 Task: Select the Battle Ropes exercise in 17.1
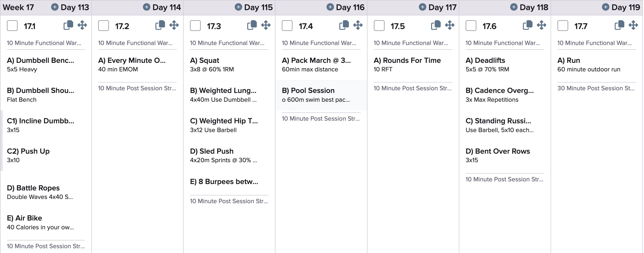pos(46,192)
